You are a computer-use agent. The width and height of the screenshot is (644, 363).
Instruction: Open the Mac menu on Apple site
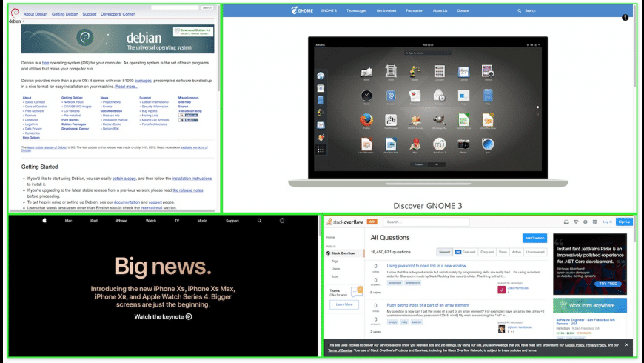pos(69,221)
